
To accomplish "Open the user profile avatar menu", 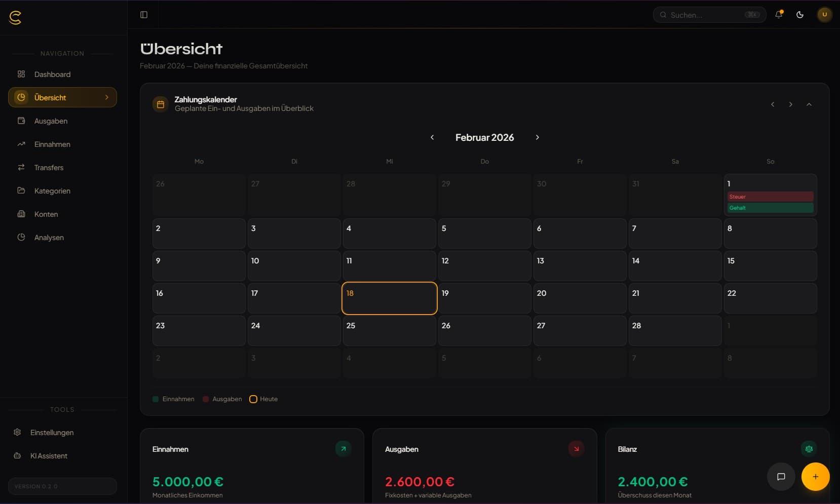I will coord(824,15).
